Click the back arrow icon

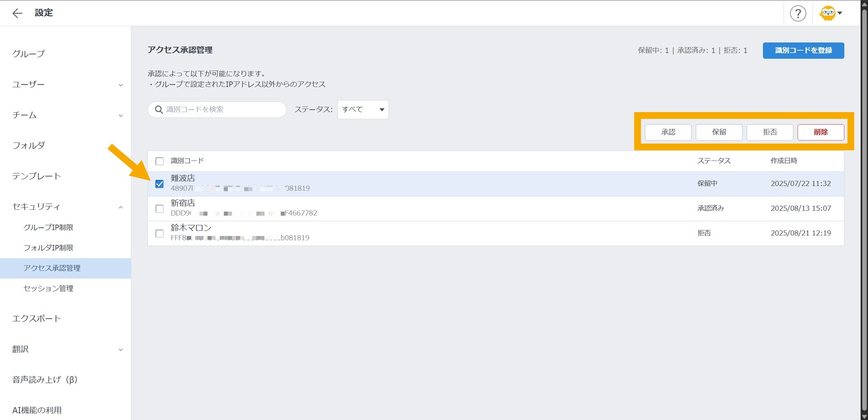17,13
